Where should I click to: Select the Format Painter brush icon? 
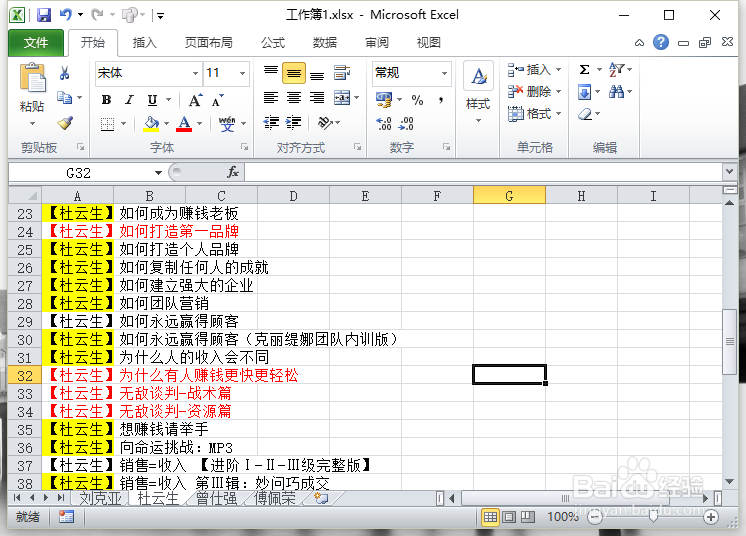pyautogui.click(x=65, y=123)
